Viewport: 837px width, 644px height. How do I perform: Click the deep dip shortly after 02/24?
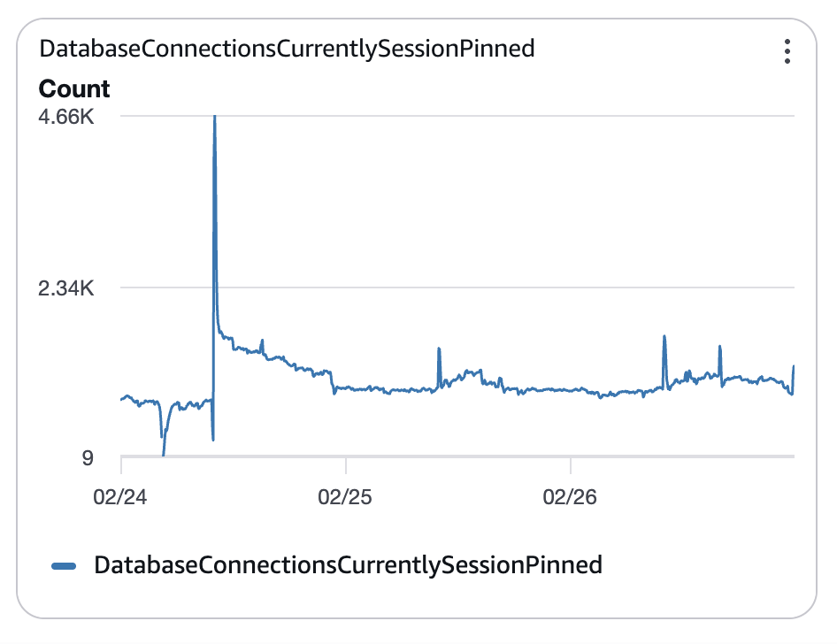(164, 453)
